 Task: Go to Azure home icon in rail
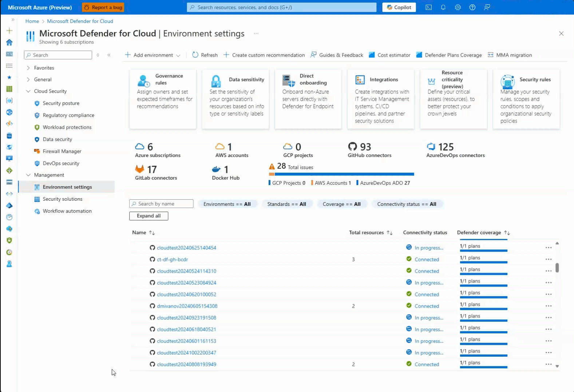click(9, 42)
